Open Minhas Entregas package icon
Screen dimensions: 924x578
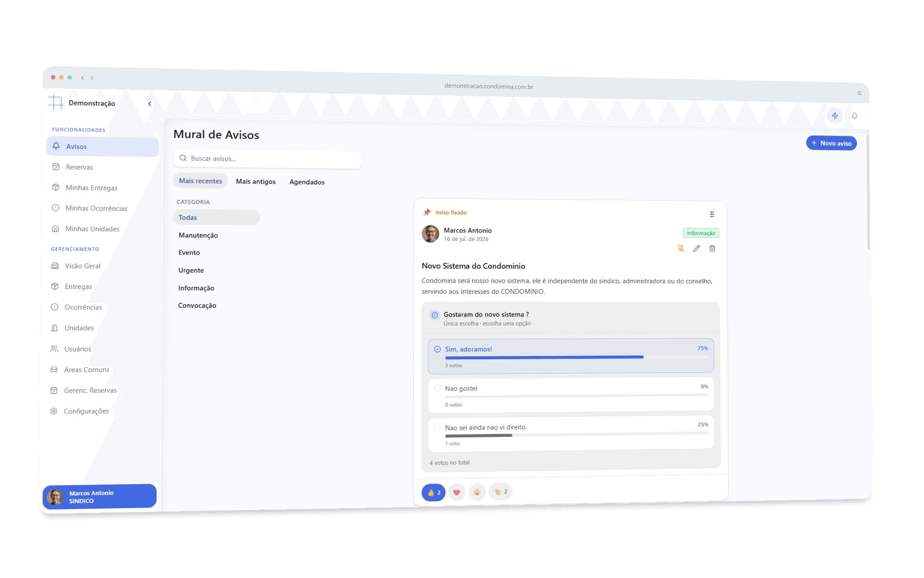[x=56, y=187]
